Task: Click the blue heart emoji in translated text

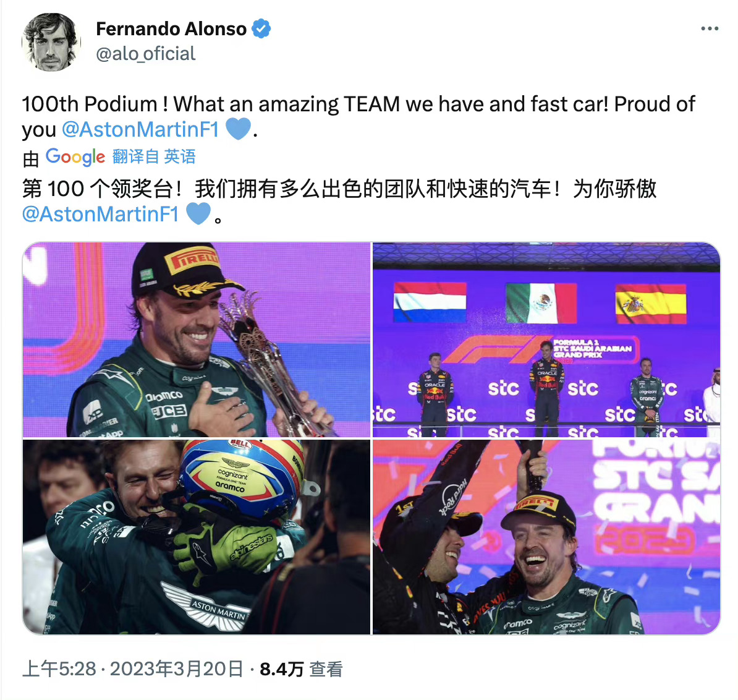Action: coord(198,214)
